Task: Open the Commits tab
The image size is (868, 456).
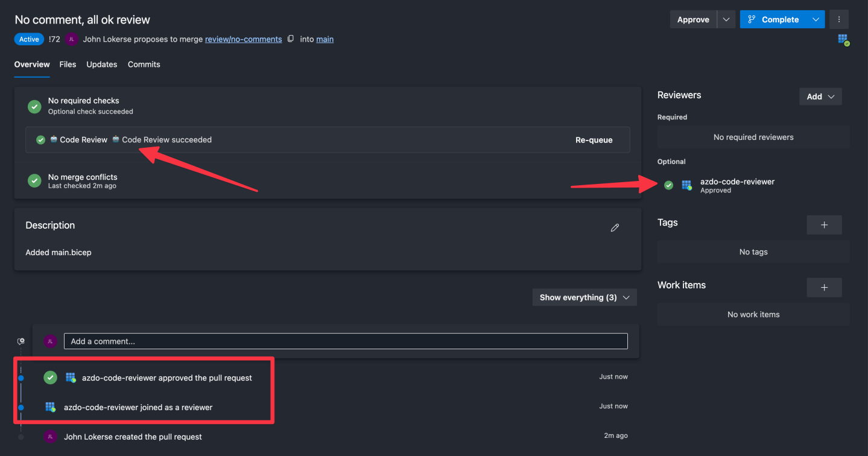Action: click(144, 64)
